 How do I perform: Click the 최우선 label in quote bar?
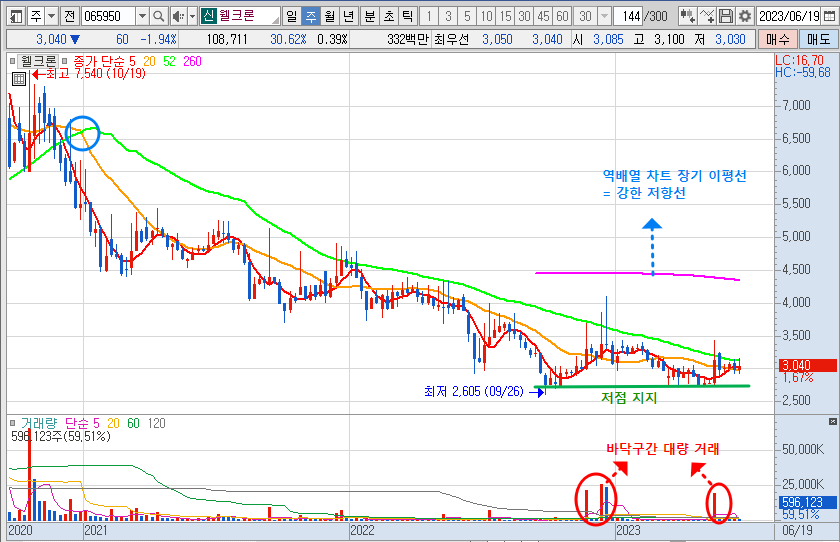tap(451, 39)
